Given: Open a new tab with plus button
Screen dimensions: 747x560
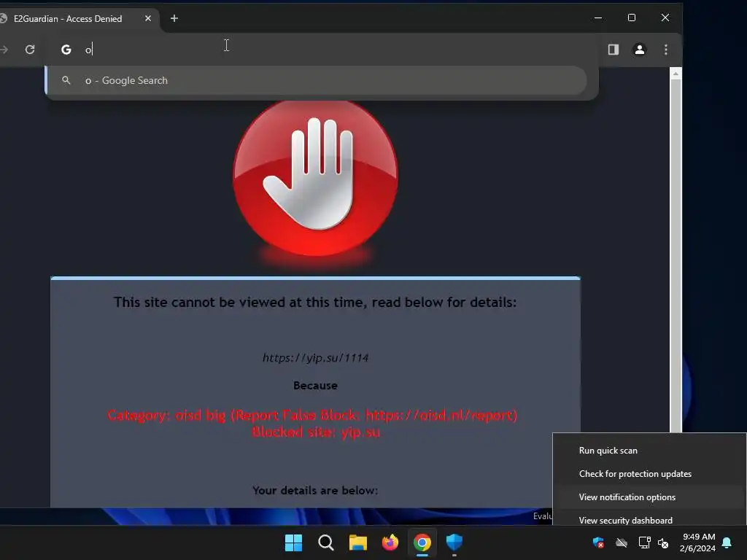Looking at the screenshot, I should point(174,18).
